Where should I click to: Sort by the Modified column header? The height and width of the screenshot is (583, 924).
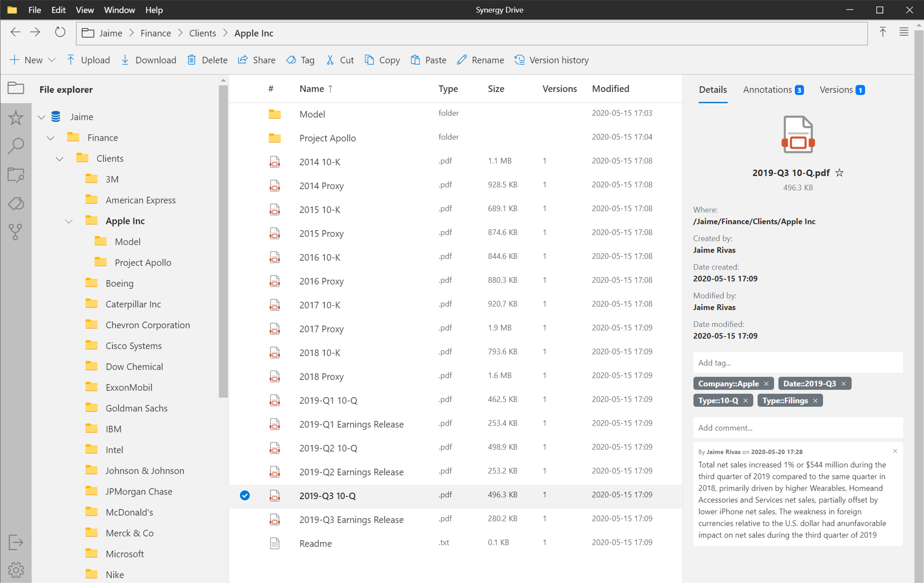click(610, 89)
